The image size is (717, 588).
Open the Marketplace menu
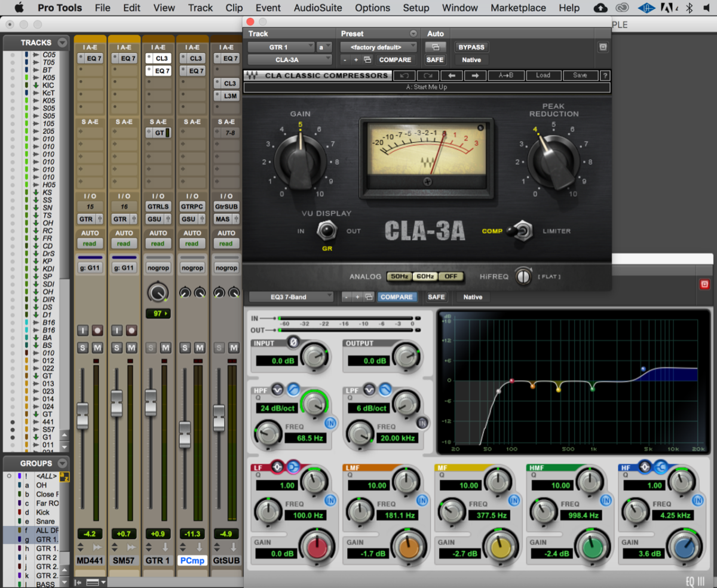[518, 8]
